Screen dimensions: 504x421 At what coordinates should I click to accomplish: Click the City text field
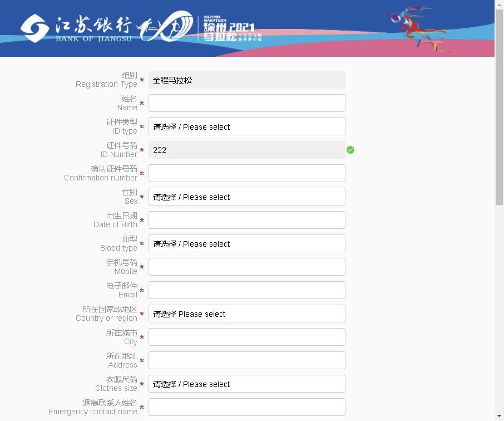pos(247,337)
